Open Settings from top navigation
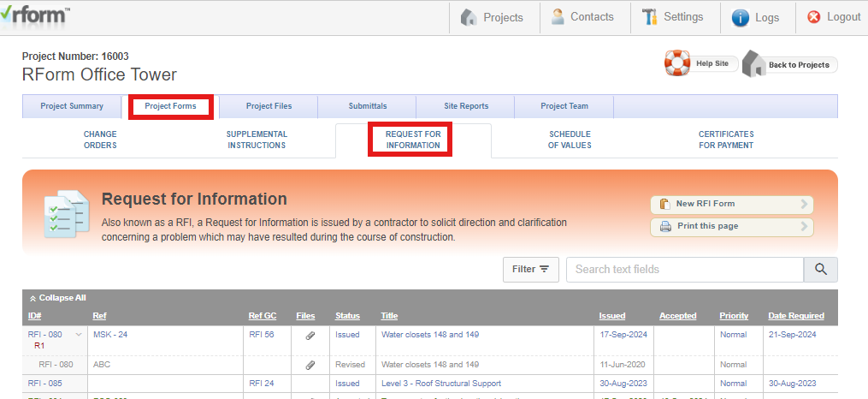This screenshot has width=868, height=399. click(672, 17)
